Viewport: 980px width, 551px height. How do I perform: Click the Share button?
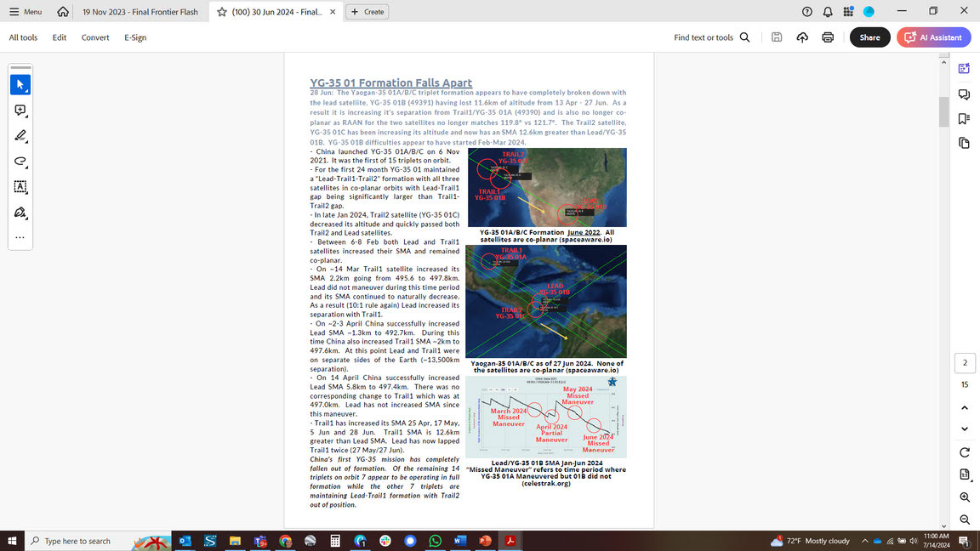[x=869, y=37]
